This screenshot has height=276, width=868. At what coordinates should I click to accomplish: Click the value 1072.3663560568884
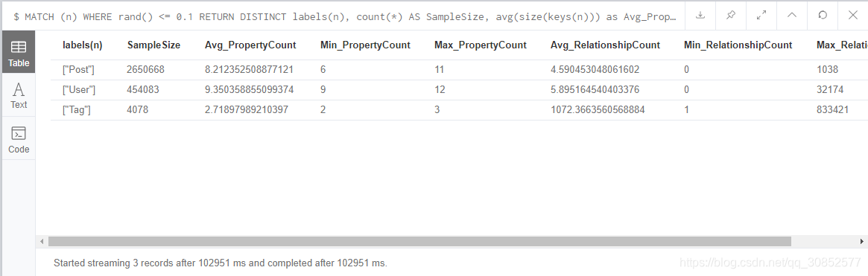(x=598, y=109)
